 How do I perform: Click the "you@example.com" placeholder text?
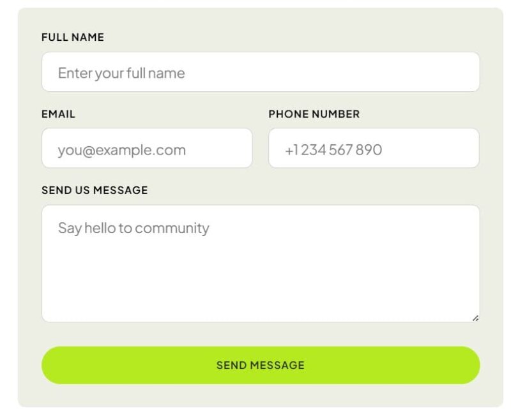tap(121, 150)
